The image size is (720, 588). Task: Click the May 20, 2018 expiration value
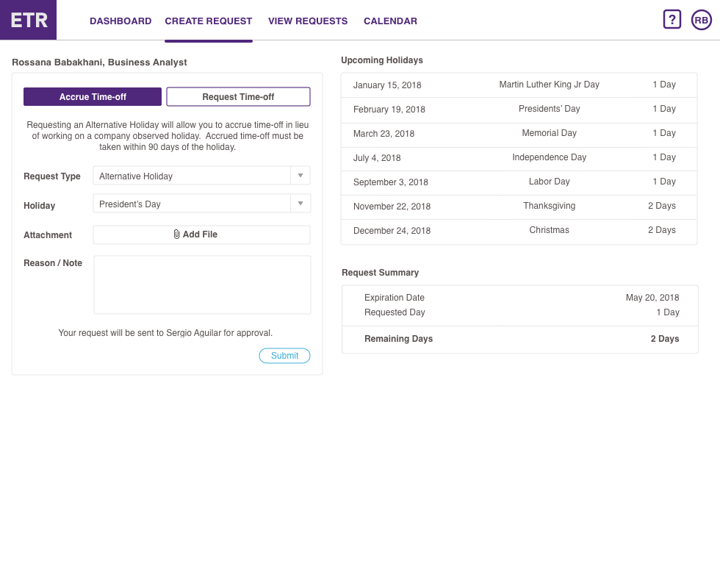[x=652, y=298]
